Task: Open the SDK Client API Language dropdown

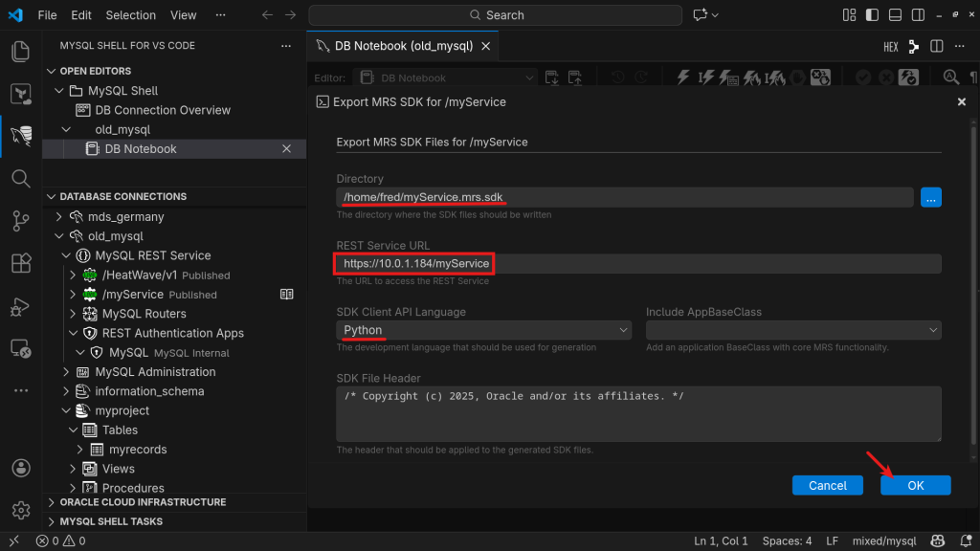Action: [483, 330]
